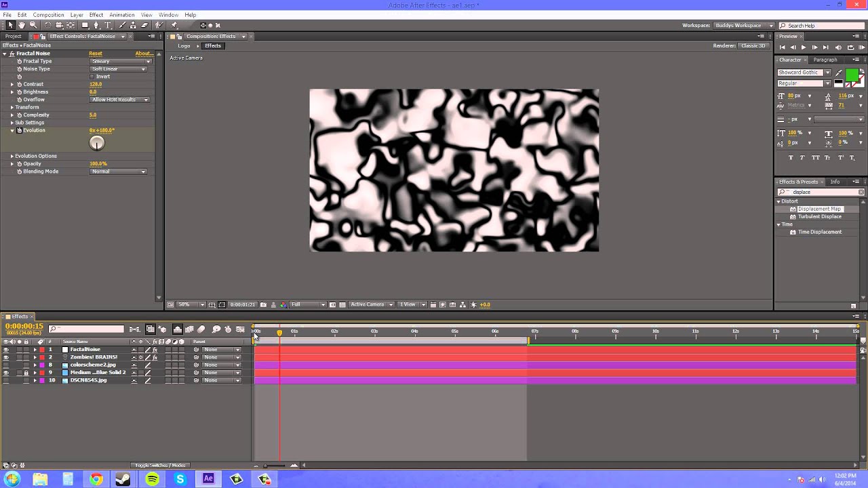Open the Blending Mode dropdown
Screen dimensions: 868x488
click(119, 171)
